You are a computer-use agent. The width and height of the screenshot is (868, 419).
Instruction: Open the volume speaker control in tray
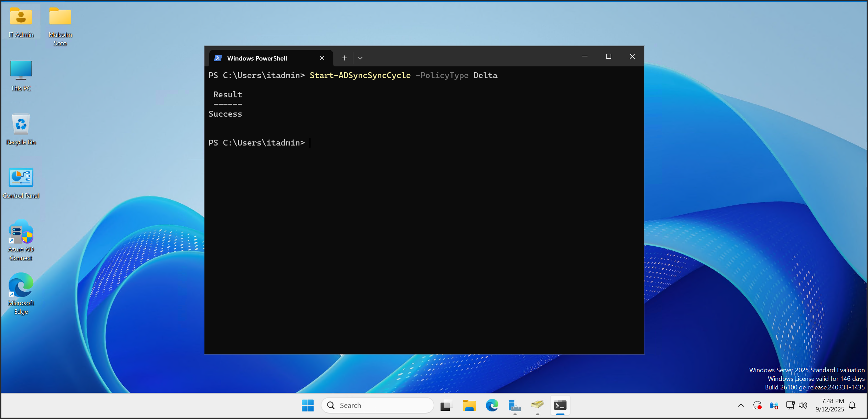coord(803,406)
